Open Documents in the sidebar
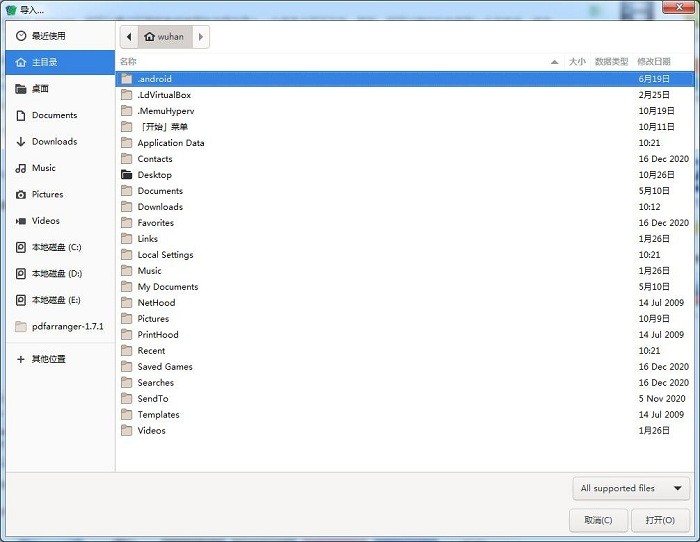The image size is (700, 542). (x=54, y=115)
